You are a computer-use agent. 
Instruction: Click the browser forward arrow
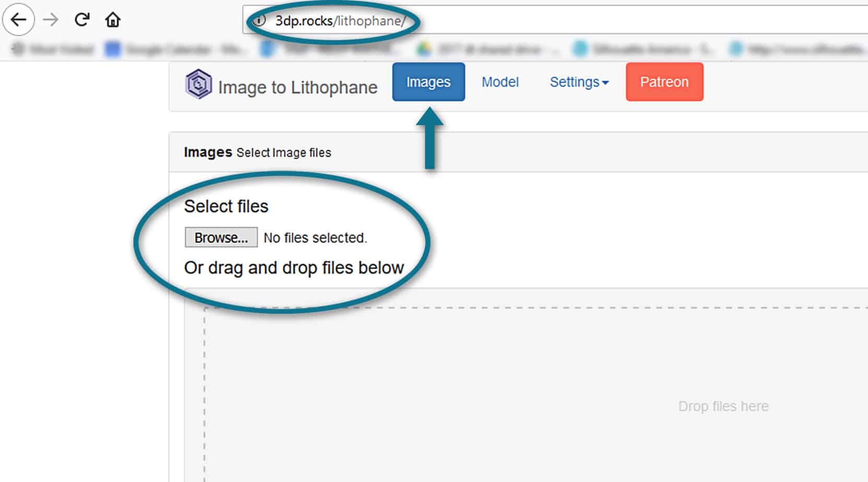click(x=51, y=20)
